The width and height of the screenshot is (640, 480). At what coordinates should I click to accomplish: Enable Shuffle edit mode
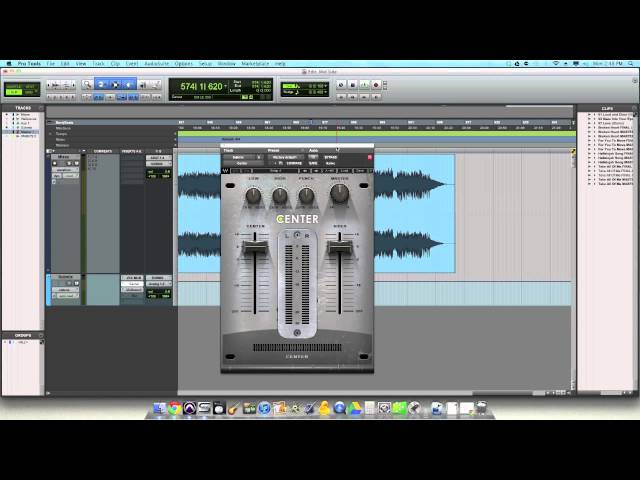tap(14, 86)
